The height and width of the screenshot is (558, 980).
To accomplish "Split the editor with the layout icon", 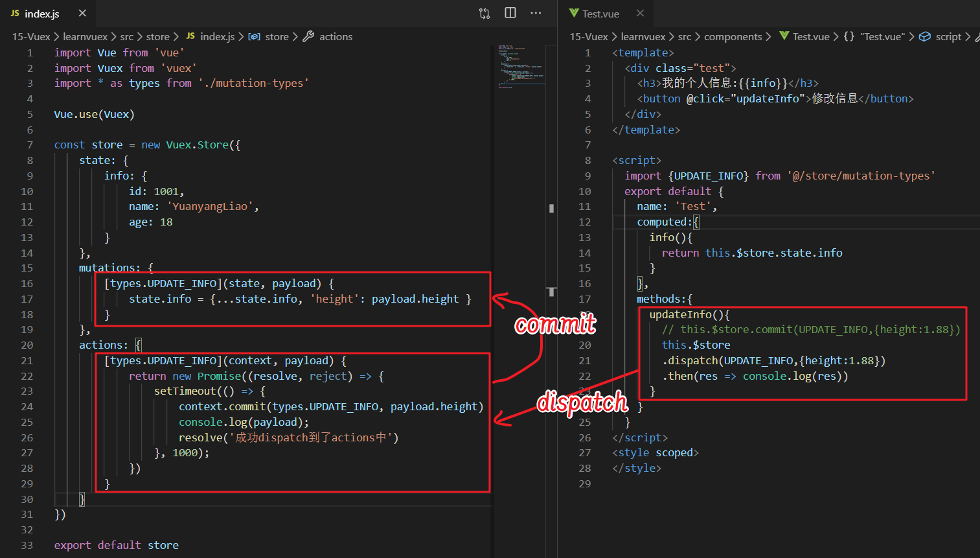I will click(x=510, y=13).
